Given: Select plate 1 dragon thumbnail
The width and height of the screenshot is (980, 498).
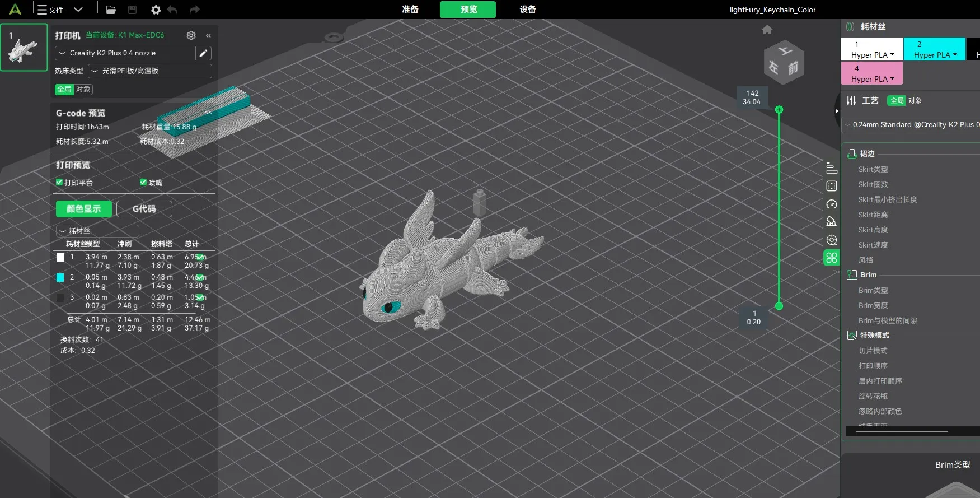Looking at the screenshot, I should 24,48.
